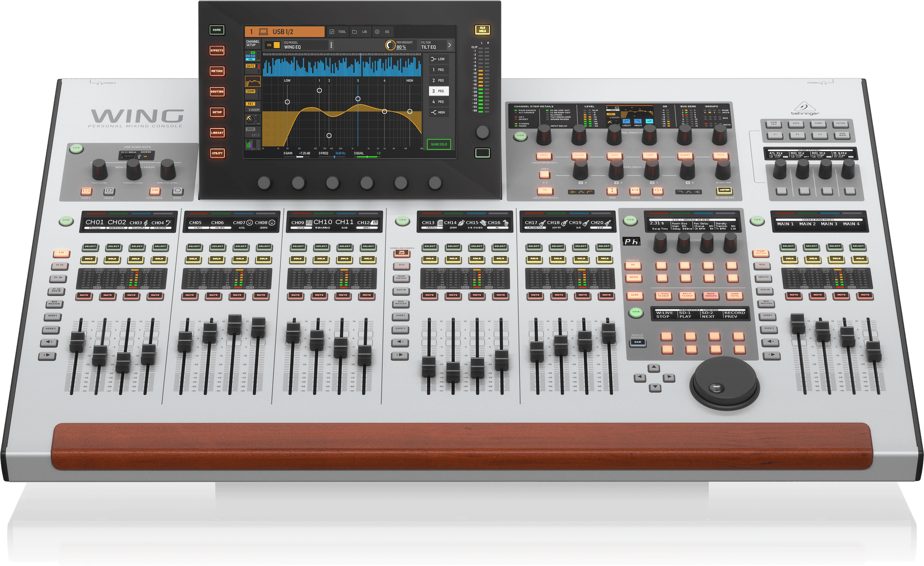Viewport: 924px width, 566px height.
Task: Click the large jog wheel
Action: pyautogui.click(x=724, y=383)
